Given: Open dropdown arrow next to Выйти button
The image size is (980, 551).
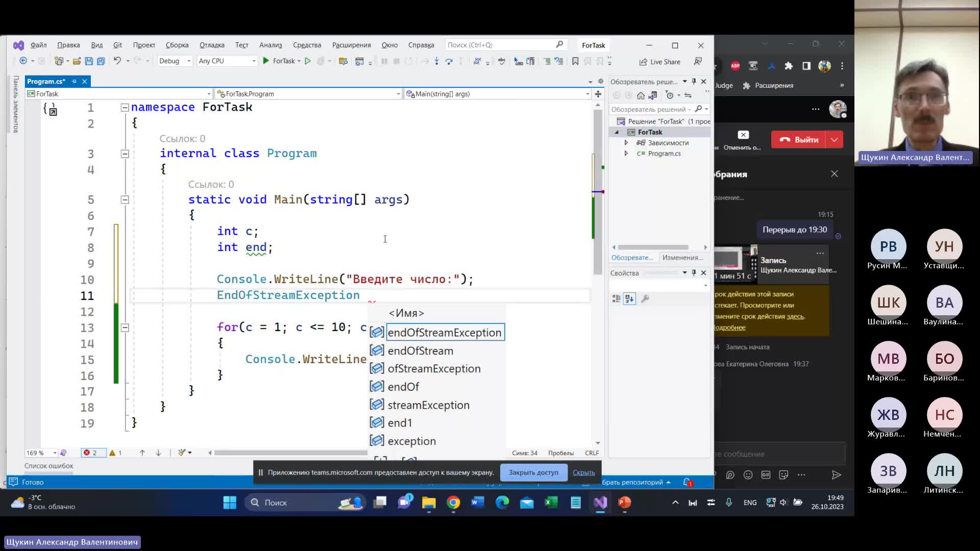Looking at the screenshot, I should click(x=835, y=139).
